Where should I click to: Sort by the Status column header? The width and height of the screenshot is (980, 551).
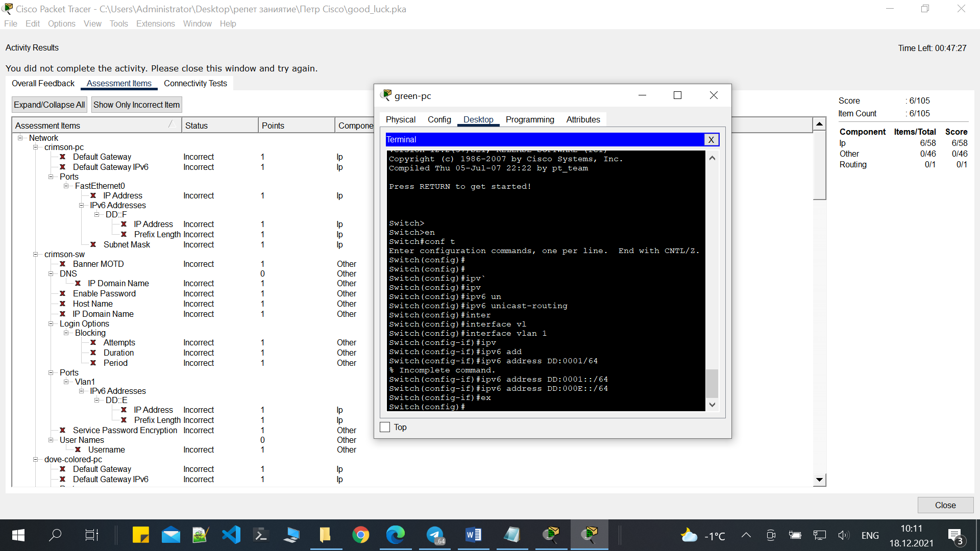tap(220, 126)
